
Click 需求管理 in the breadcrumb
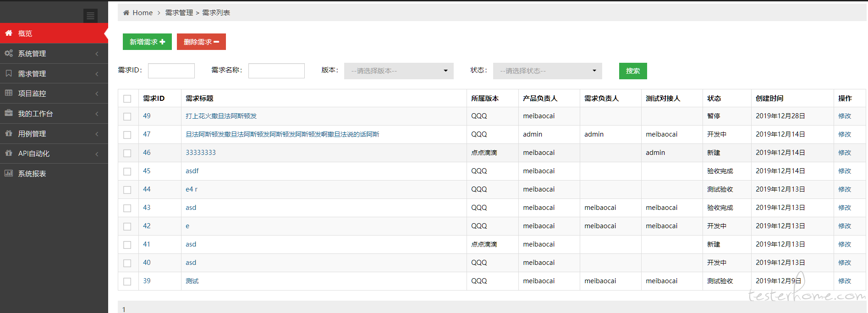(179, 13)
